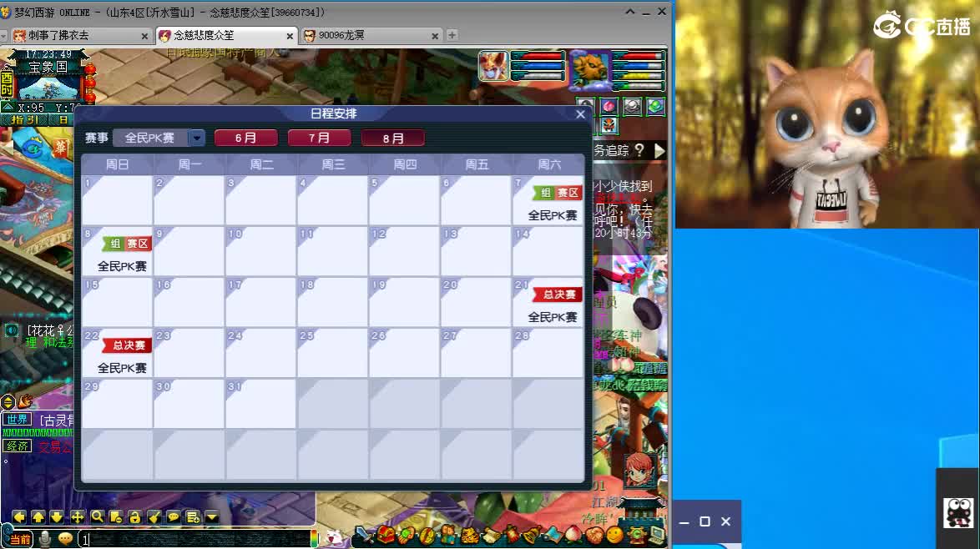Click the 总决赛 tag on day 22

click(x=127, y=345)
